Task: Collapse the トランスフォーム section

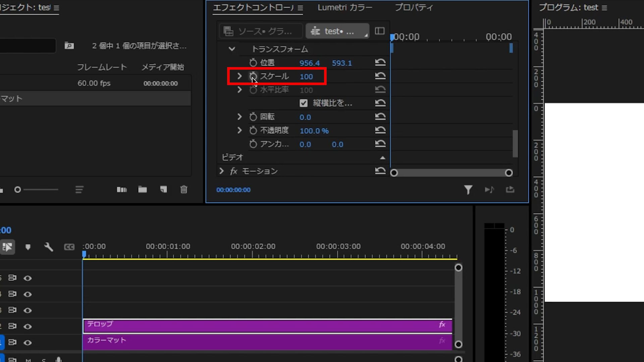Action: click(231, 49)
